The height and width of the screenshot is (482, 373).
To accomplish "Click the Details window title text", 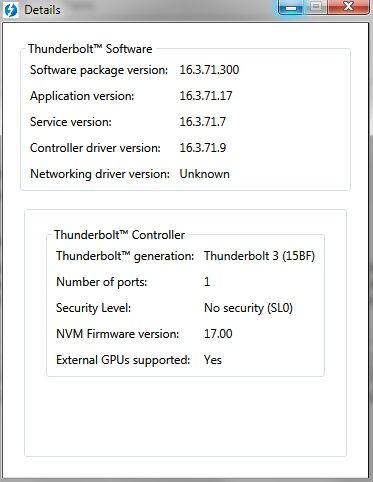I will tap(42, 10).
